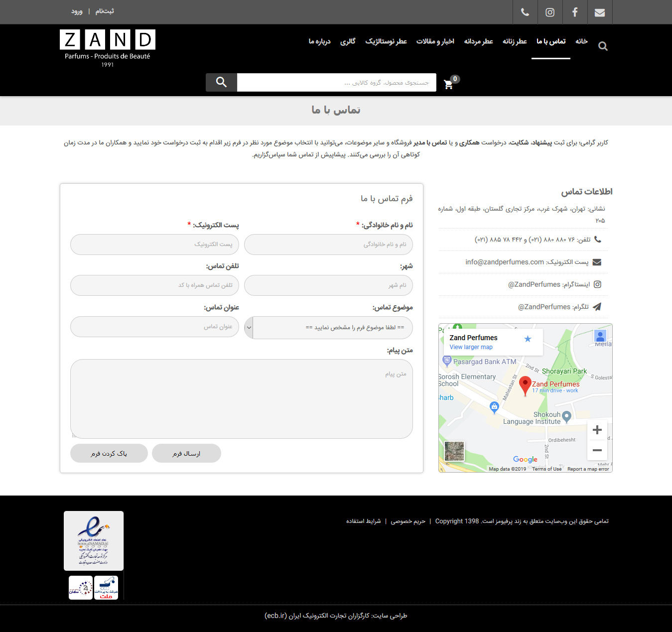The image size is (672, 632).
Task: Click the phone icon in top bar
Action: coord(525,12)
